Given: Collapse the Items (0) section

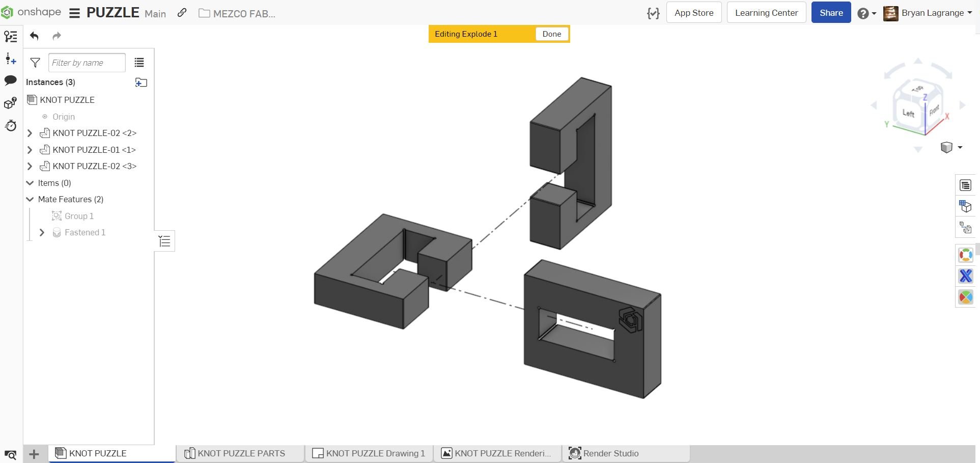Looking at the screenshot, I should coord(30,183).
